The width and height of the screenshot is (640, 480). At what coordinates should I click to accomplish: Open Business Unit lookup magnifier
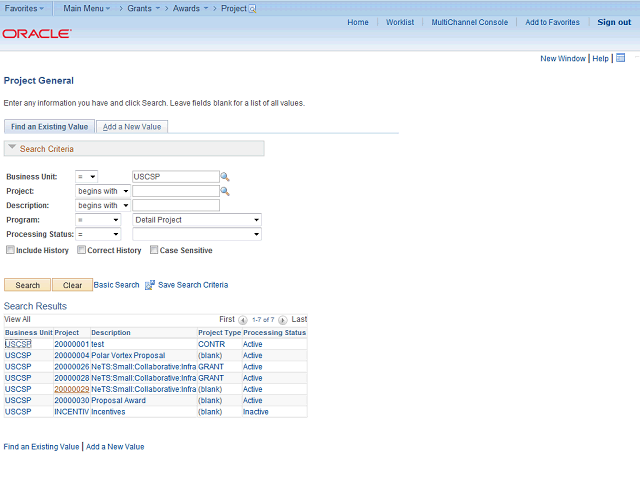point(225,177)
